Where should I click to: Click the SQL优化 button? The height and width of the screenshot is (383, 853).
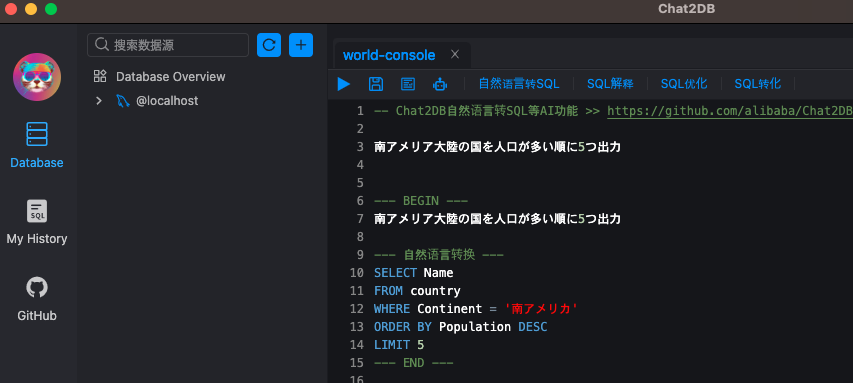[684, 84]
